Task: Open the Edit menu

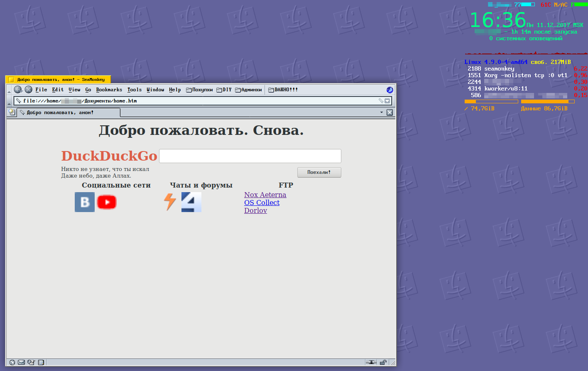Action: 58,90
